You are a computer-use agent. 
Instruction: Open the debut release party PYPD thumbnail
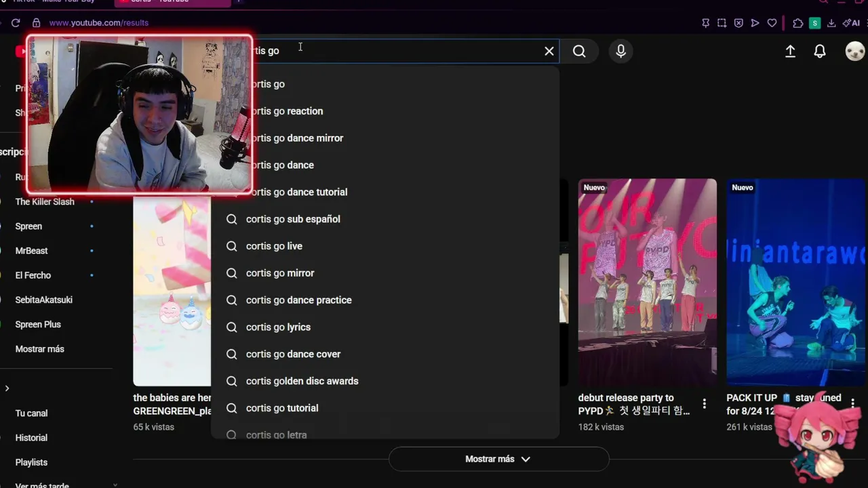(x=648, y=283)
